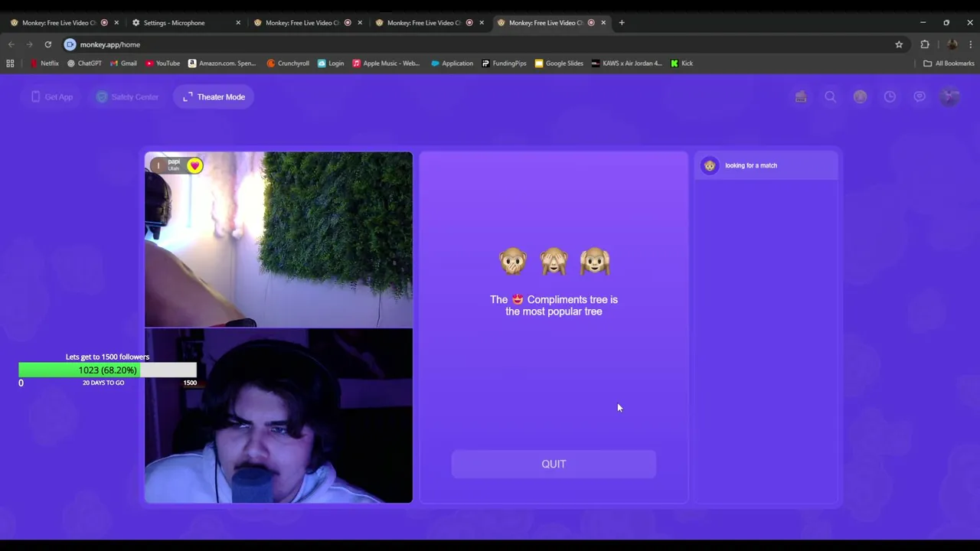Open the Netflix bookmark
This screenshot has width=980, height=551.
click(44, 64)
